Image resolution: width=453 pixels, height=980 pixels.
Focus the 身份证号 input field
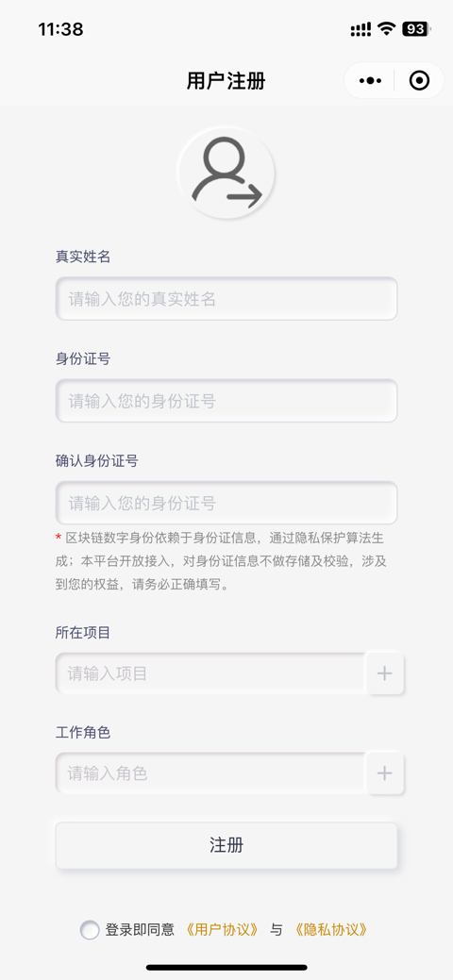point(226,401)
